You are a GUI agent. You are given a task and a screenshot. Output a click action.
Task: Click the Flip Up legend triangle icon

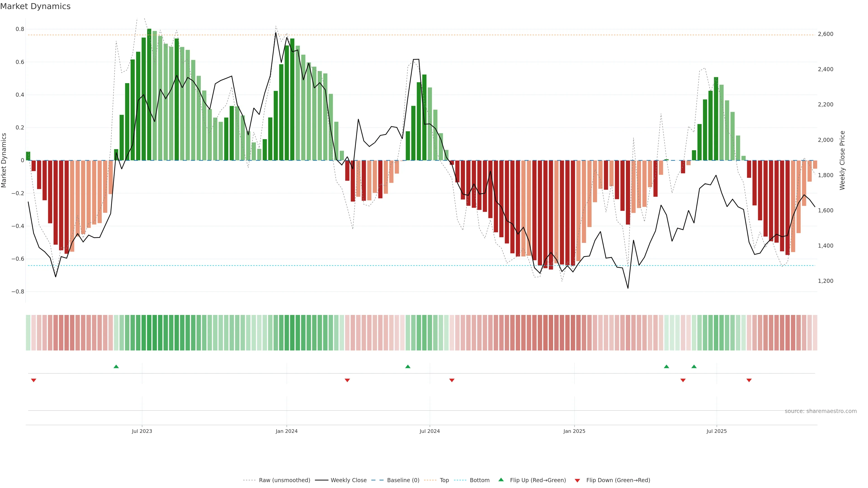(501, 480)
